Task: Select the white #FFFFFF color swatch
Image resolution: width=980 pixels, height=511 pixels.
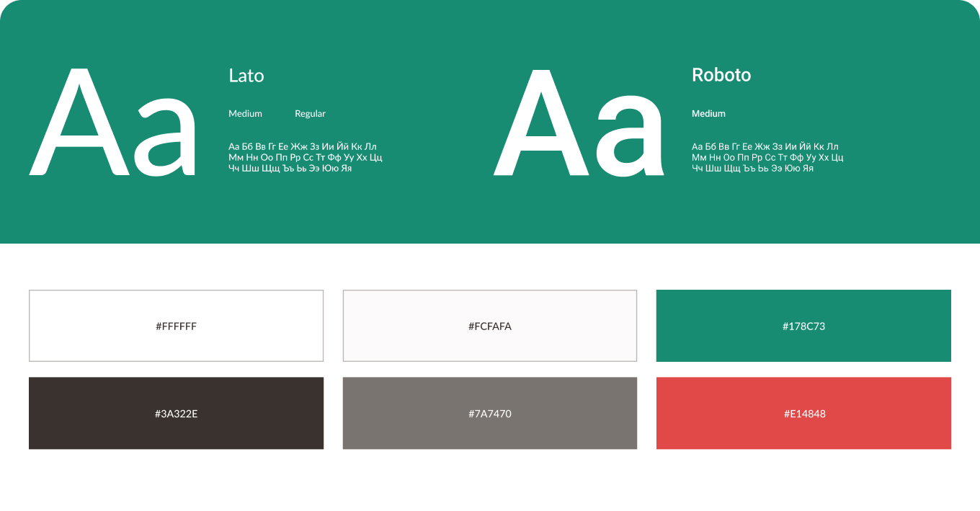Action: (176, 326)
